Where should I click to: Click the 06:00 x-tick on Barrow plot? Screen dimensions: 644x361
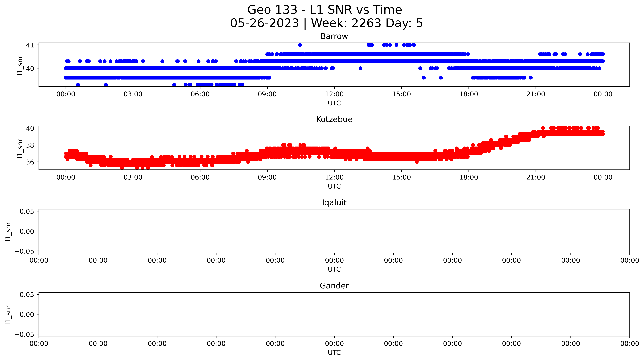click(x=200, y=94)
